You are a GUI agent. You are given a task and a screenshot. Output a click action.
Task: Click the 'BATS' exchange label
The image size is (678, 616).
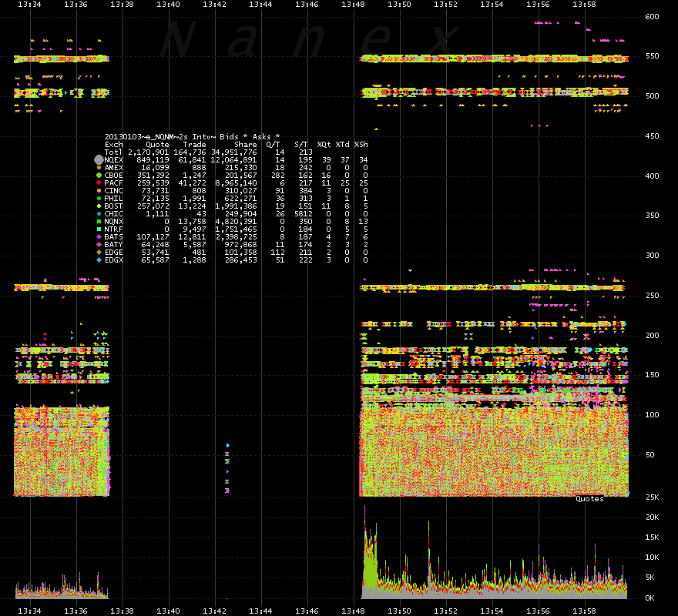click(x=113, y=237)
